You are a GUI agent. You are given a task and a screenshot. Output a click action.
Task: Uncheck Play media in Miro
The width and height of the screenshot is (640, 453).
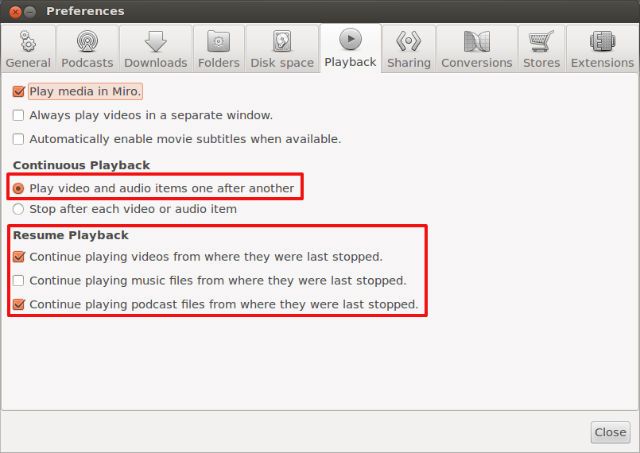[x=19, y=91]
